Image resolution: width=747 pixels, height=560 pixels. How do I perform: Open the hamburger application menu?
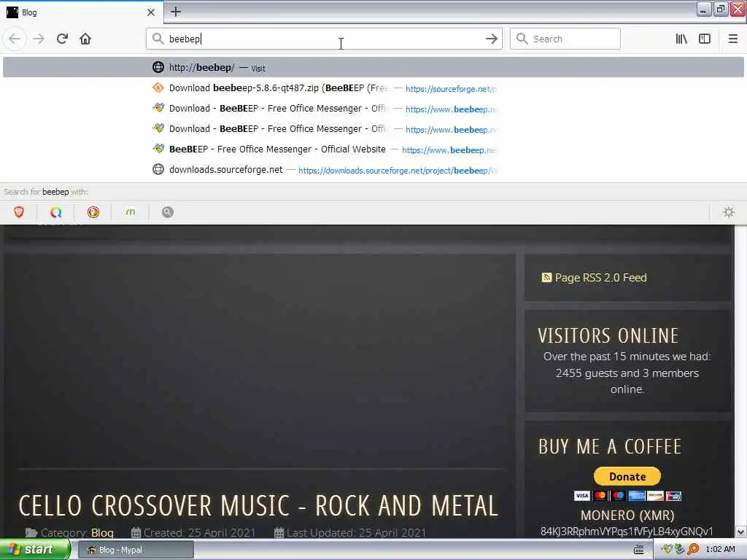click(x=733, y=39)
